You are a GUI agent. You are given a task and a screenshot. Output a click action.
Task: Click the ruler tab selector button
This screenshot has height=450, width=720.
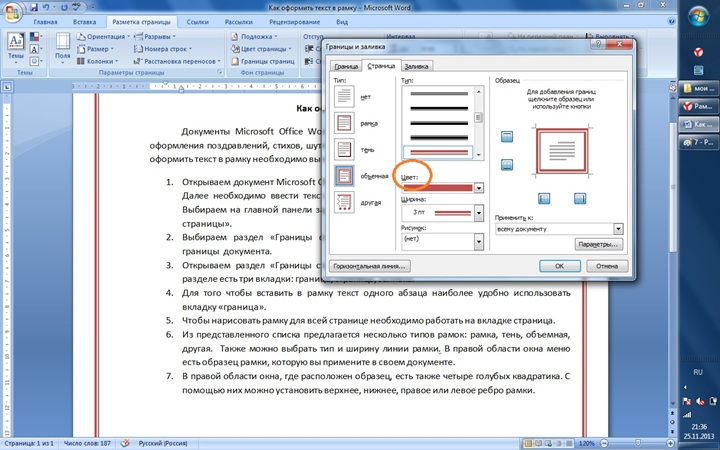[x=8, y=86]
